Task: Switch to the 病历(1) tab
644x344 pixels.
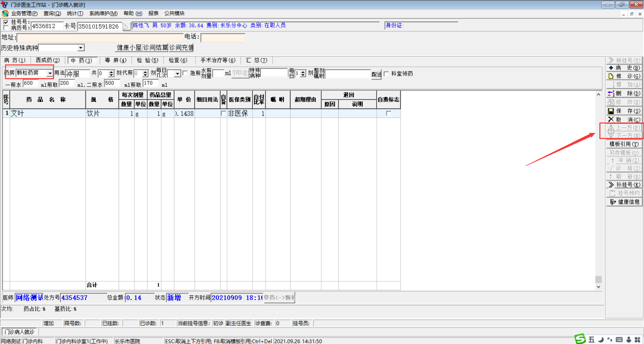Action: point(15,60)
